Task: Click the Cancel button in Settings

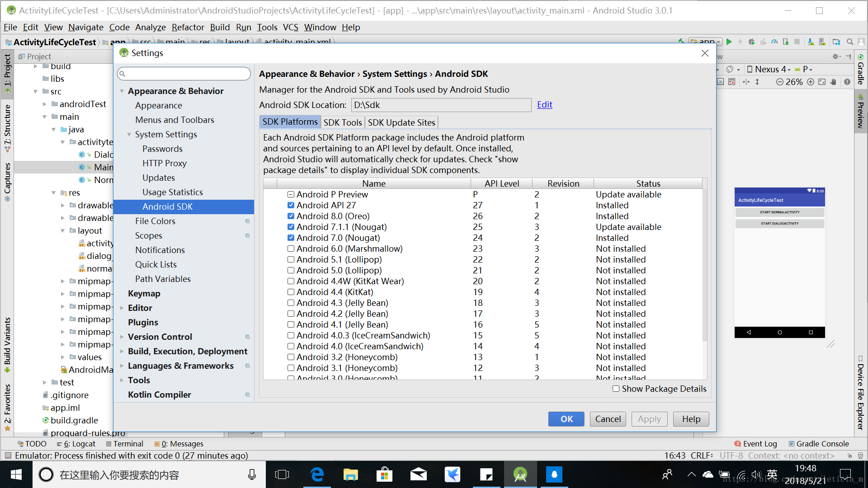Action: 608,419
